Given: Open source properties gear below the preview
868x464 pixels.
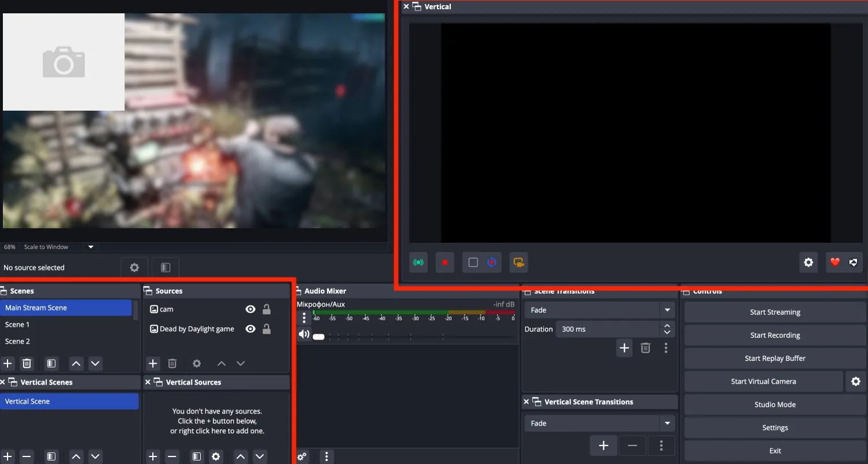Looking at the screenshot, I should [134, 268].
